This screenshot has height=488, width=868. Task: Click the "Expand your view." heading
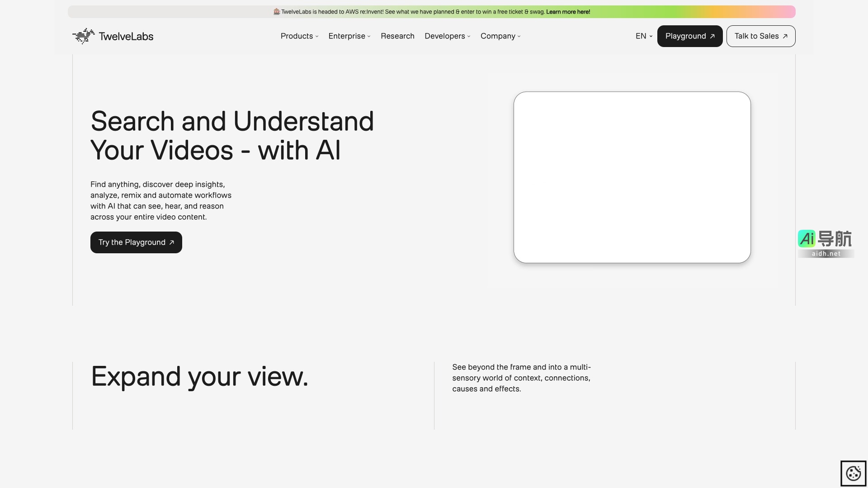(x=199, y=376)
